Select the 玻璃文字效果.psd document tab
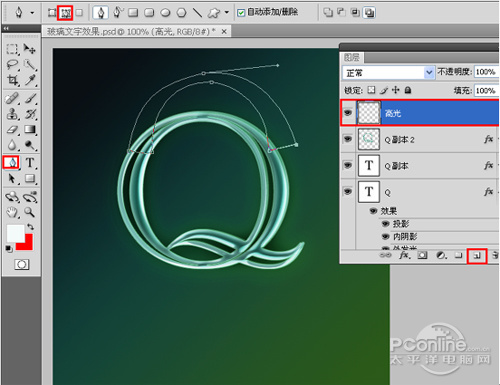Image resolution: width=500 pixels, height=385 pixels. click(x=131, y=32)
